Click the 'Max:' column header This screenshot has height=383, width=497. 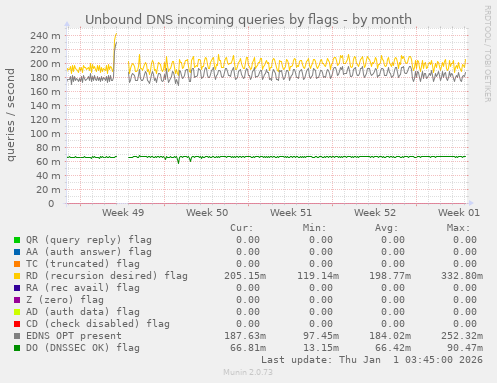pos(458,228)
